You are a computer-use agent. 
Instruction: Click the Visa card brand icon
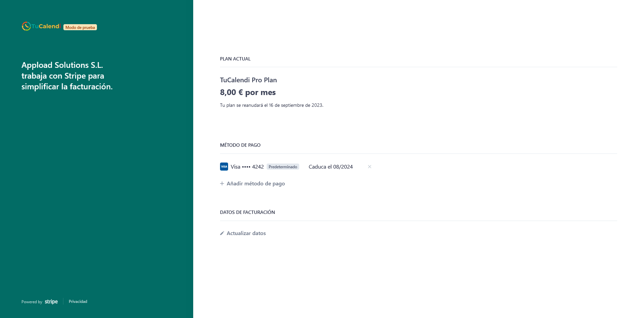224,167
